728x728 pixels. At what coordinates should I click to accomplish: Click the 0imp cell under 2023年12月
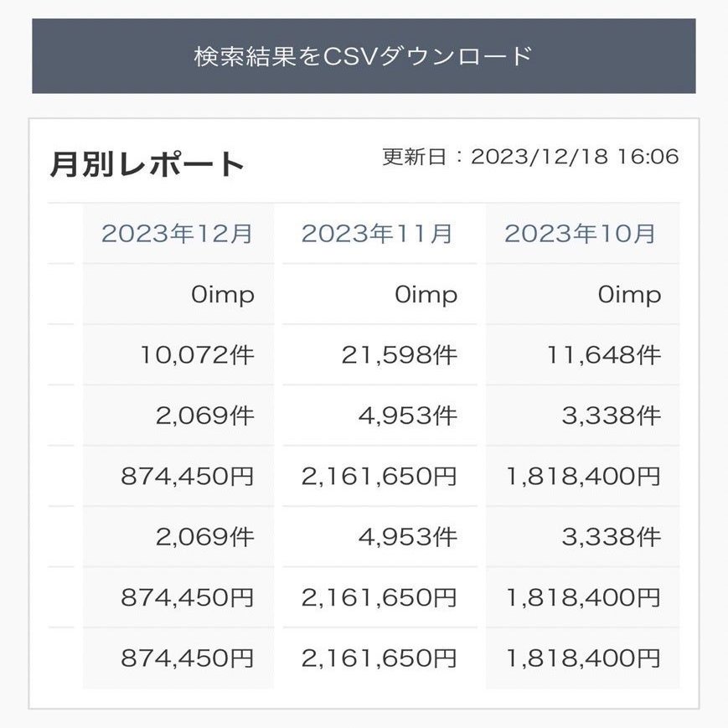178,294
